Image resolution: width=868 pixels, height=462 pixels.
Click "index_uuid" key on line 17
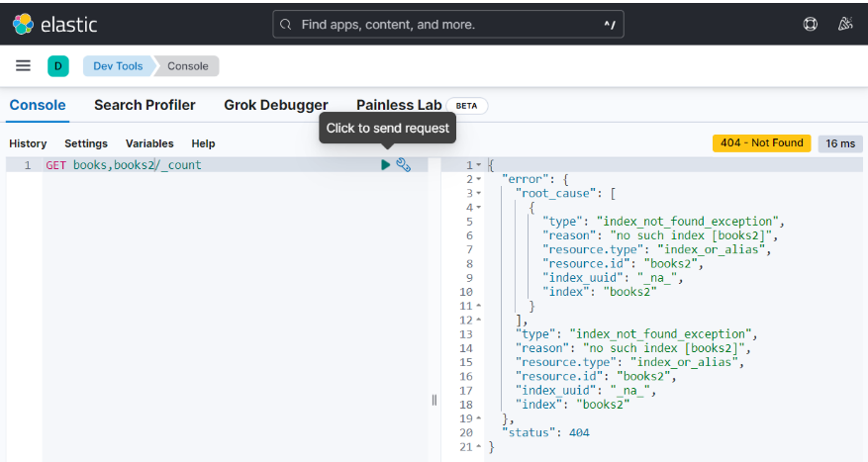click(x=556, y=391)
